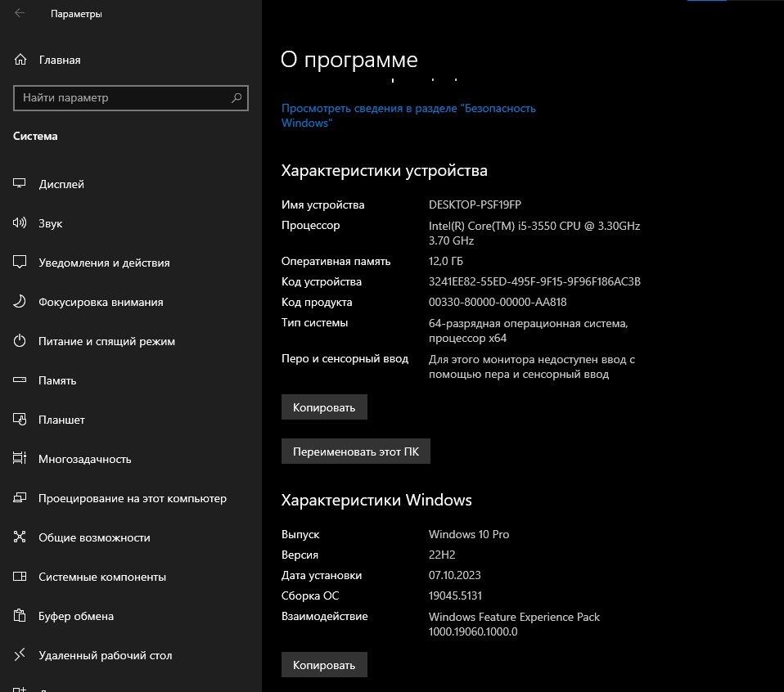This screenshot has width=784, height=692.
Task: Click the Главная home icon
Action: (20, 60)
